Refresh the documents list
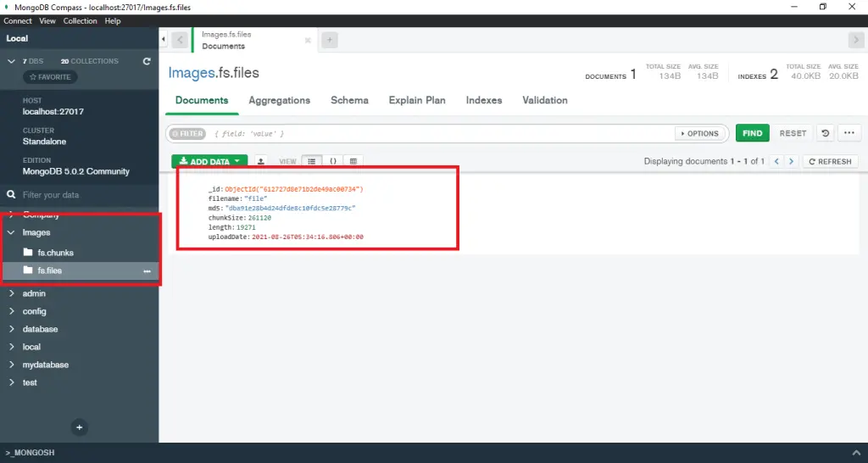The image size is (868, 463). [x=831, y=162]
